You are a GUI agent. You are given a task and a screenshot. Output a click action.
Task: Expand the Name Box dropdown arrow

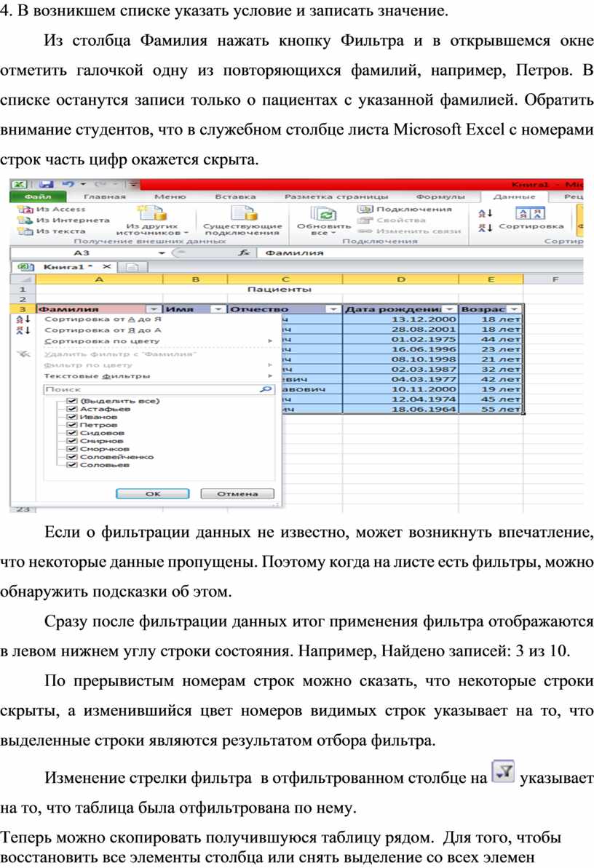[x=162, y=253]
